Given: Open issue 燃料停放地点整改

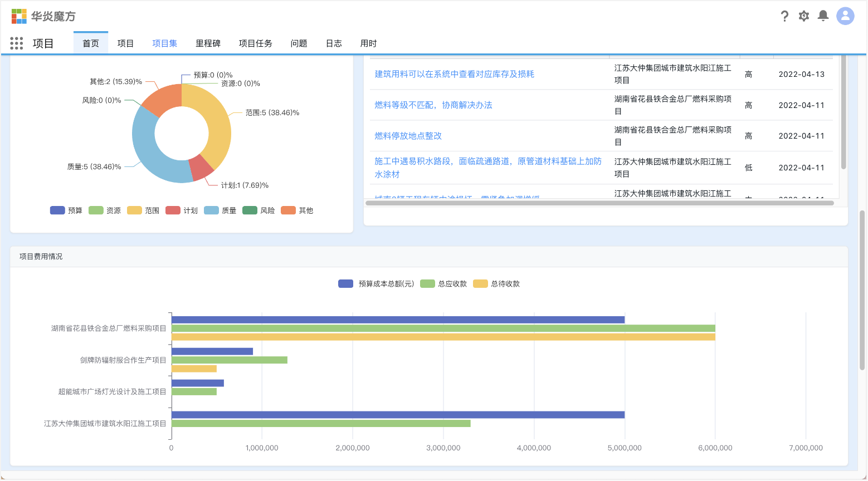Looking at the screenshot, I should pos(408,136).
